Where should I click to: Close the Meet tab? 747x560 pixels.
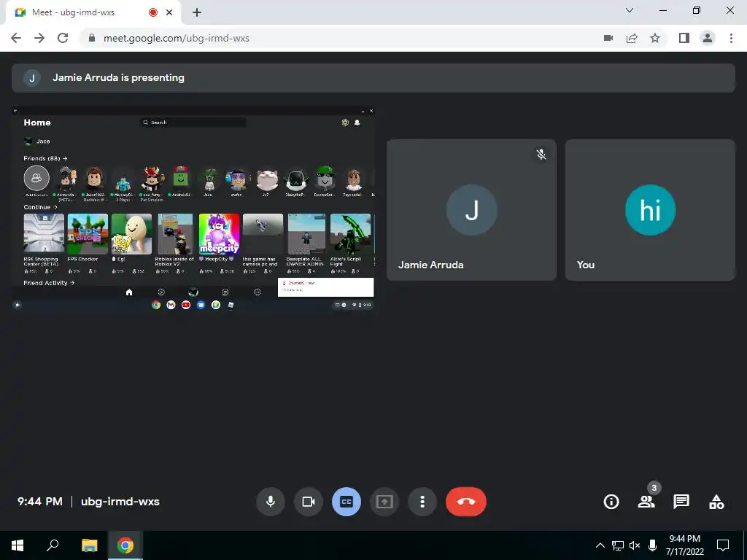coord(169,12)
